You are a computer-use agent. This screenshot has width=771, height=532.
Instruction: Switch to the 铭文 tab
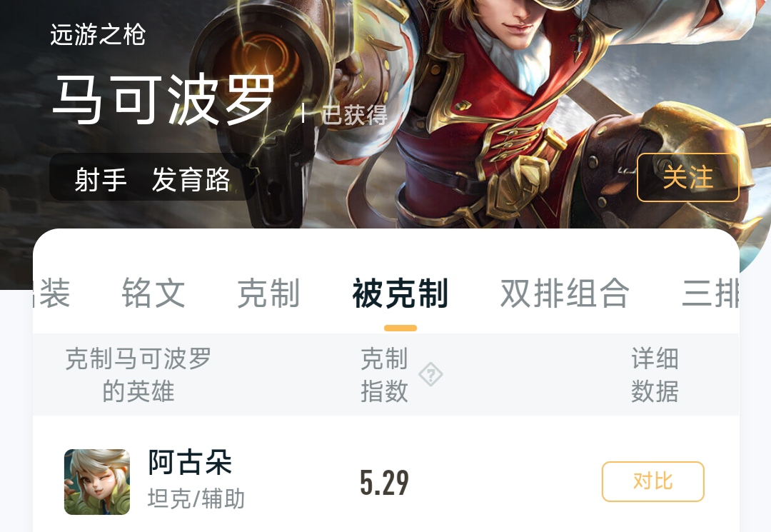click(x=153, y=293)
